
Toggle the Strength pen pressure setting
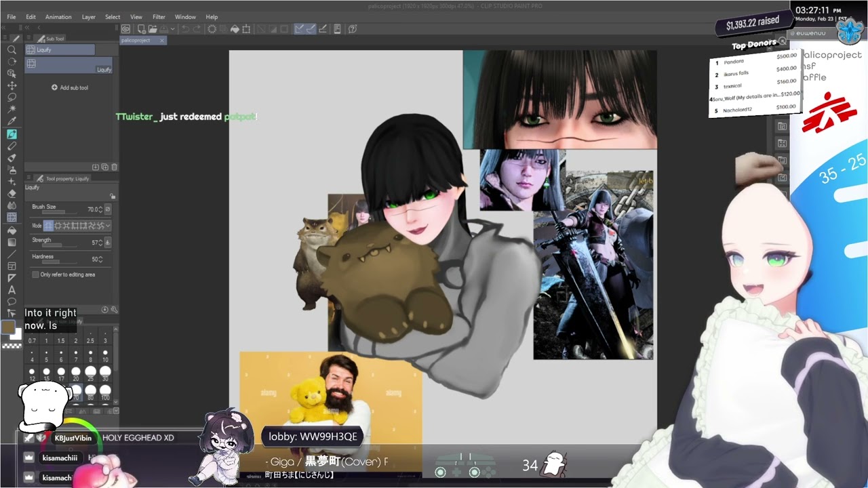pos(108,243)
